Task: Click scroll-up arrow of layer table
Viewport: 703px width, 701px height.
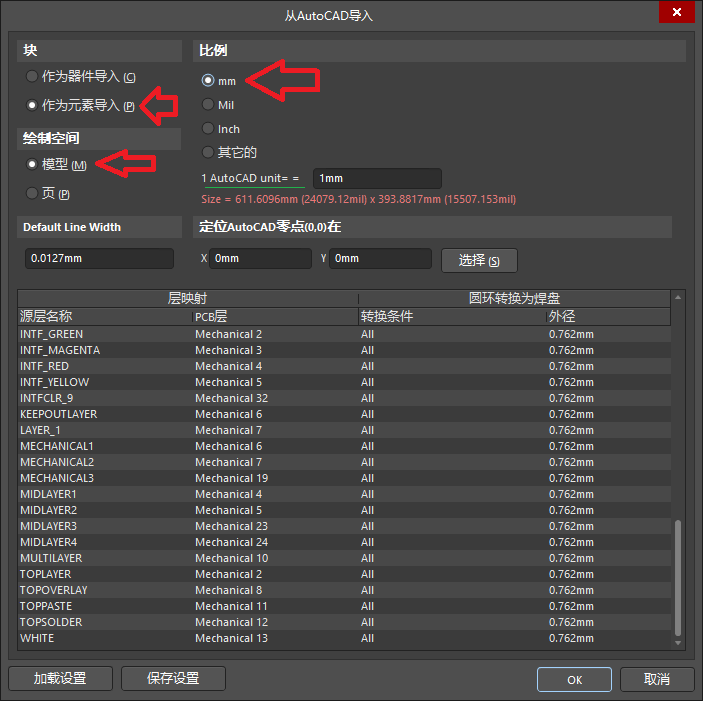Action: click(x=678, y=297)
